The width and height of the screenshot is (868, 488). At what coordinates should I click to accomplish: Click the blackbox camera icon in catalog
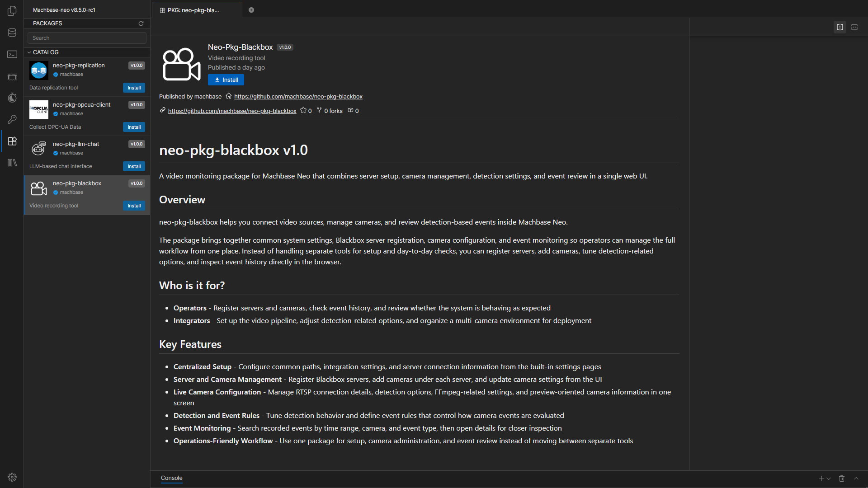click(39, 188)
